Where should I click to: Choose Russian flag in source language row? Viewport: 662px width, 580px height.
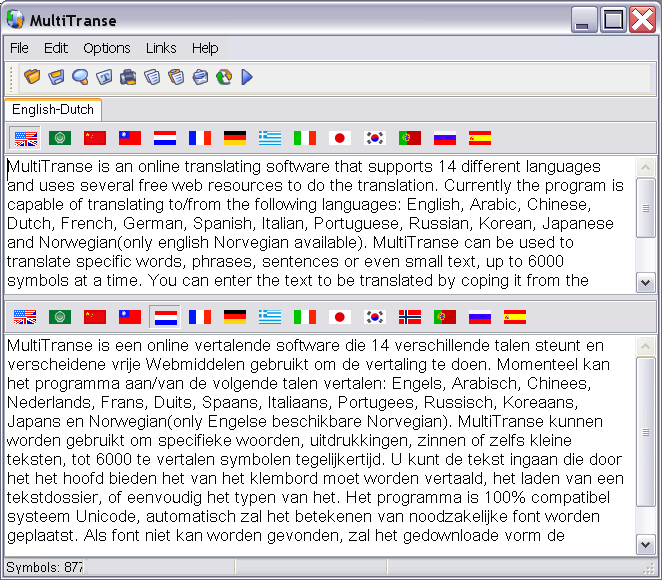[445, 138]
